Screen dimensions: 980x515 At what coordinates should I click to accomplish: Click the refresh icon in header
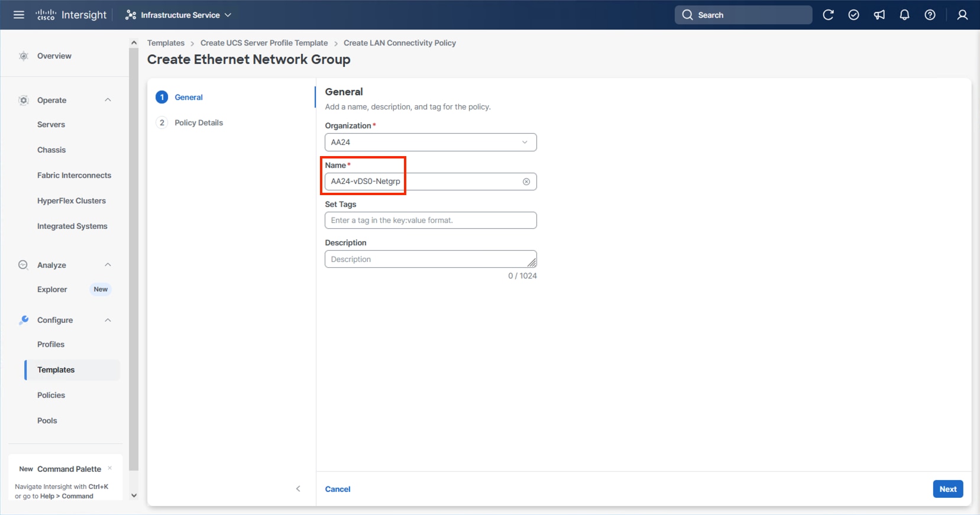(828, 15)
